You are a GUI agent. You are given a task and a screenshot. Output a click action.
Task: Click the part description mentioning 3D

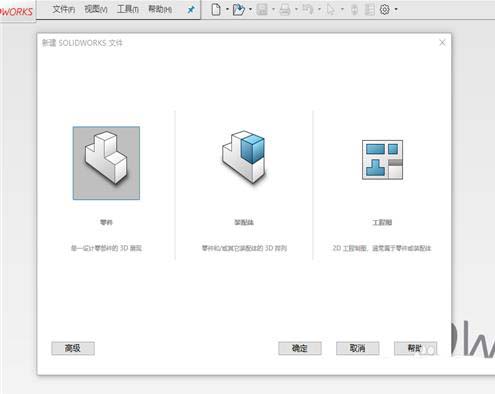click(106, 248)
